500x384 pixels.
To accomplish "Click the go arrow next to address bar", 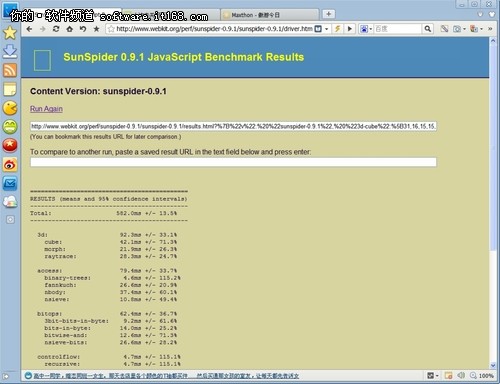I will tap(350, 29).
